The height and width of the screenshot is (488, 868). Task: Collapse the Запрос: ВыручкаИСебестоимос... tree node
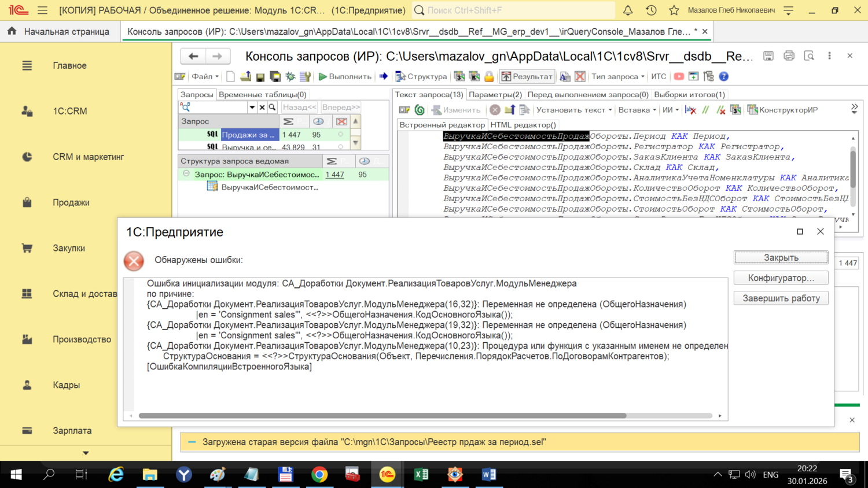186,173
